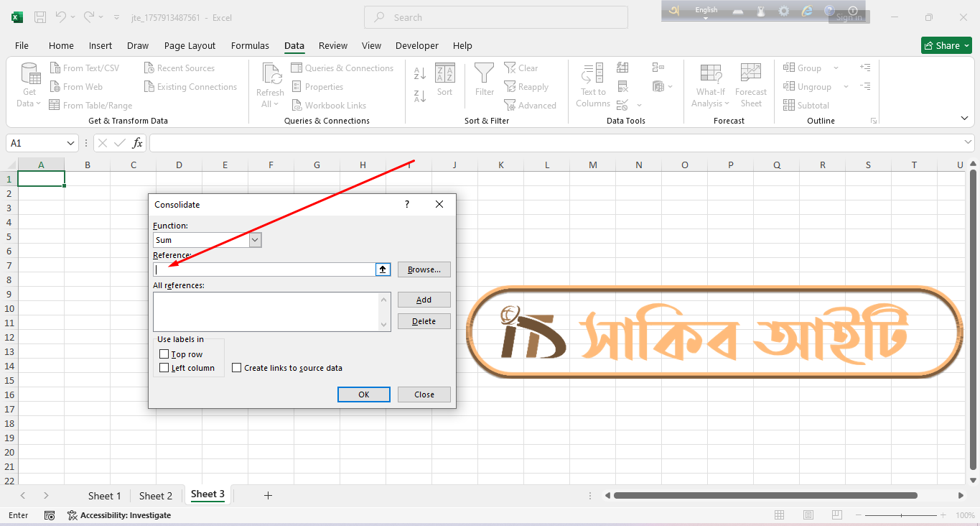Click the Normal view icon in status bar
The image size is (980, 526).
coord(779,515)
